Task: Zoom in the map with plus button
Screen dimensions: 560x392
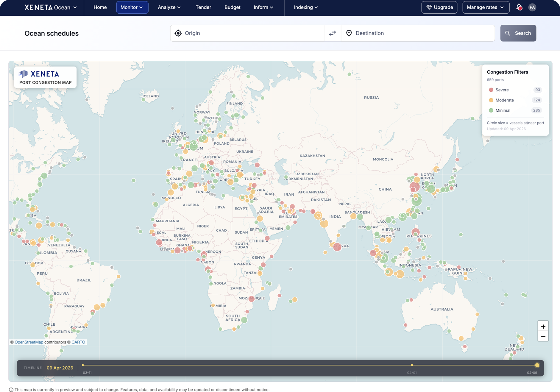Action: point(543,327)
